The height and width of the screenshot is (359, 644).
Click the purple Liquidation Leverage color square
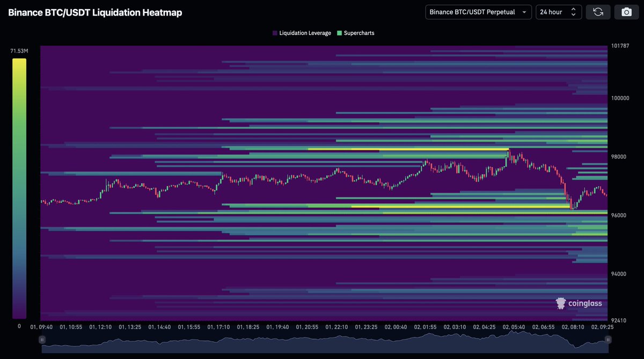pyautogui.click(x=274, y=33)
